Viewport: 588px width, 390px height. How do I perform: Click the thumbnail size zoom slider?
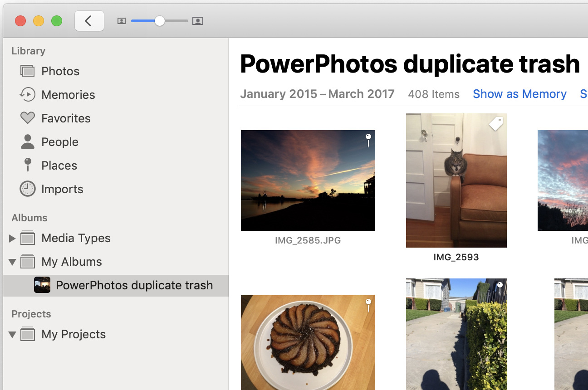pyautogui.click(x=159, y=21)
